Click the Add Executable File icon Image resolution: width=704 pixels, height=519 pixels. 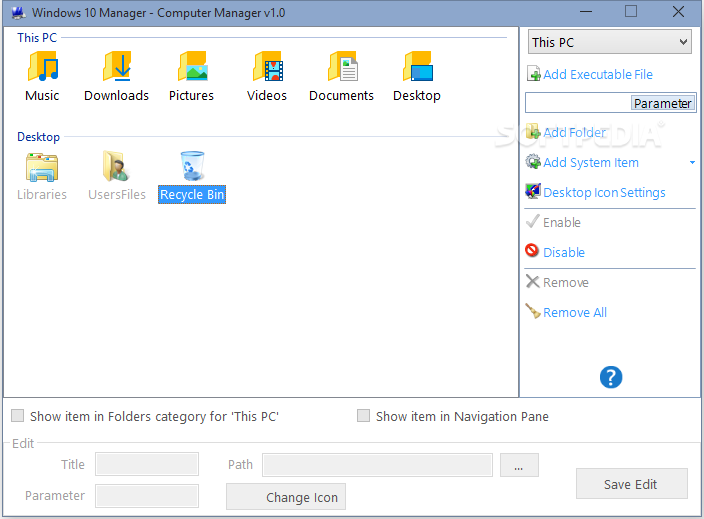pyautogui.click(x=533, y=73)
